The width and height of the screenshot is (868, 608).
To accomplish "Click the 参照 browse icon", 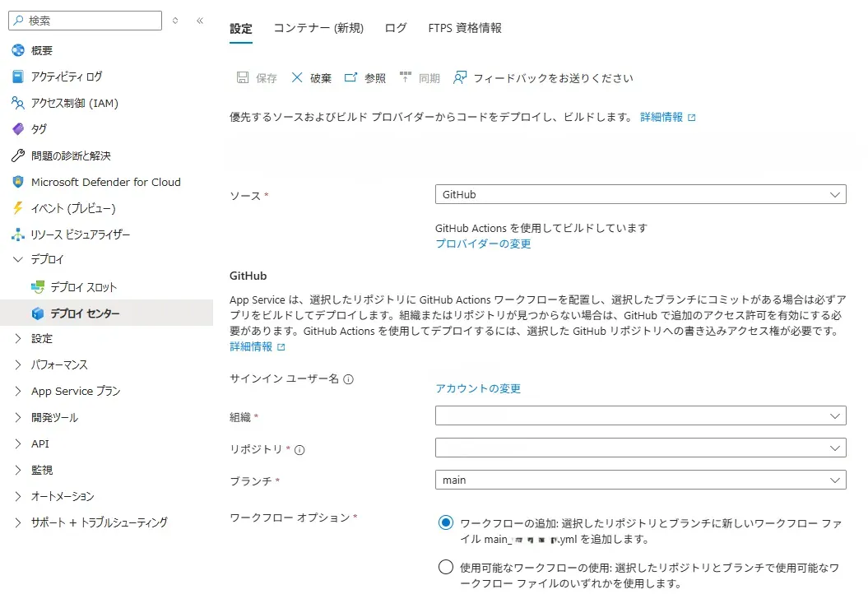I will 350,77.
